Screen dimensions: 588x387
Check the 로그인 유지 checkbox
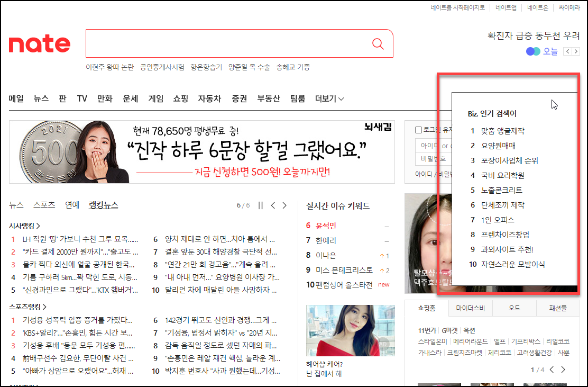tap(418, 130)
